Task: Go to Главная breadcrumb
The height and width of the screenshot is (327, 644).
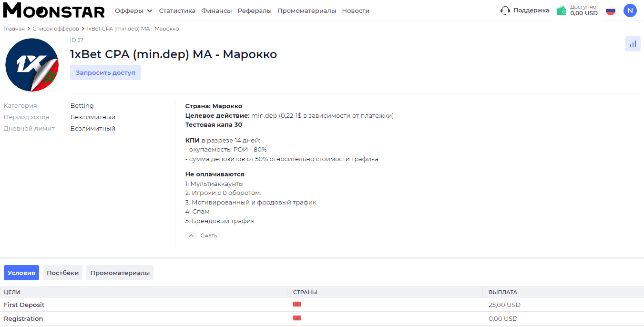Action: coord(14,29)
